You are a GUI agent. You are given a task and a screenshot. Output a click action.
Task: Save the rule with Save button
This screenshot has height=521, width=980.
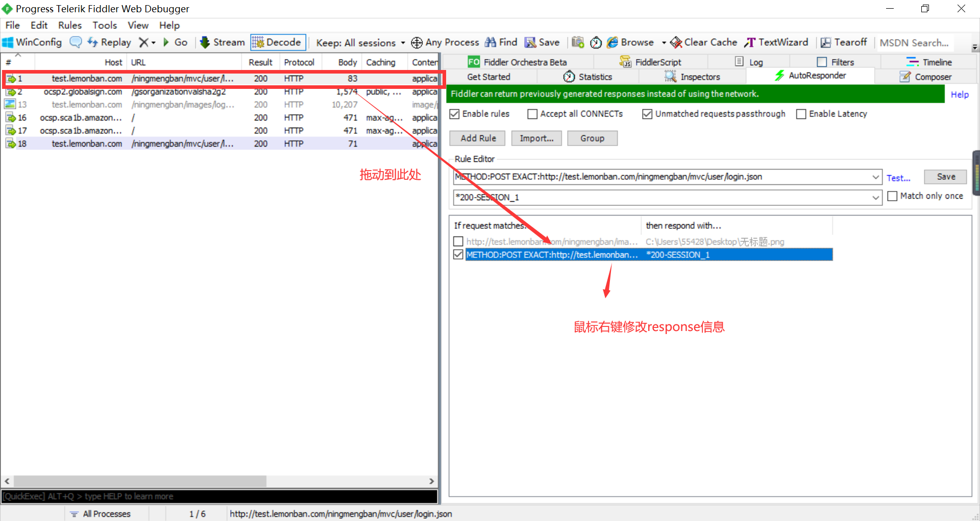pyautogui.click(x=946, y=177)
